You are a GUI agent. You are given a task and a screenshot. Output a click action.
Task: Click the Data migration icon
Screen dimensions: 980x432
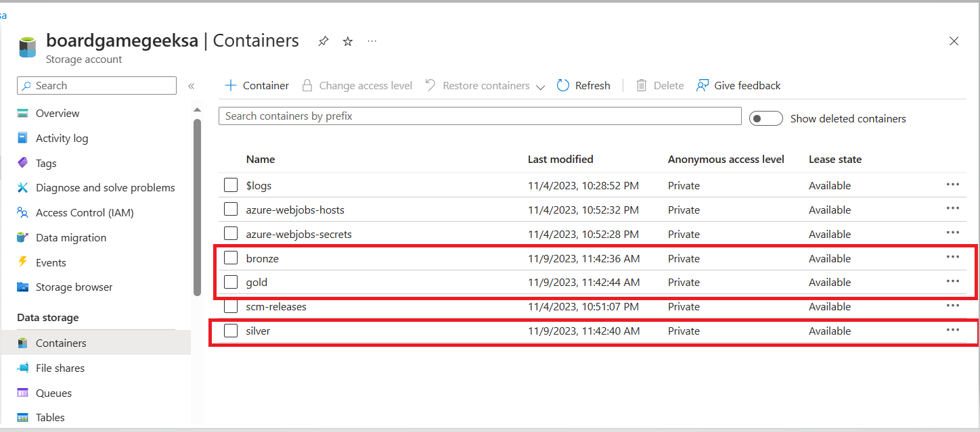tap(23, 237)
